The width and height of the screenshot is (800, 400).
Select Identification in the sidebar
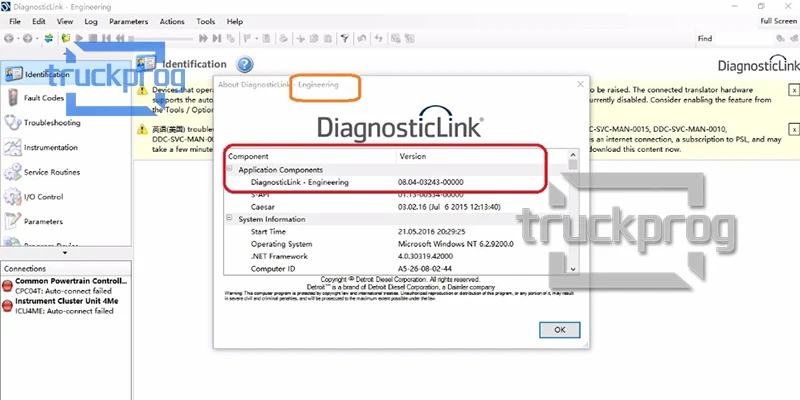point(65,74)
